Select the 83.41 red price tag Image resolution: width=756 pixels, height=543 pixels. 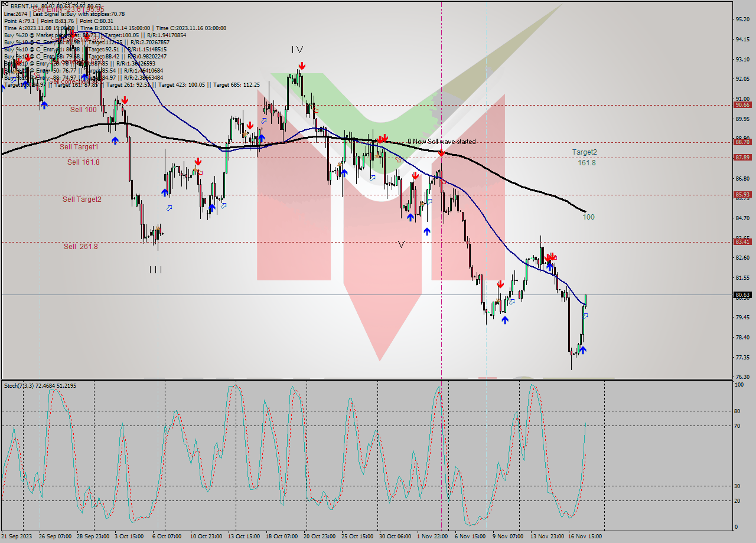tap(742, 241)
